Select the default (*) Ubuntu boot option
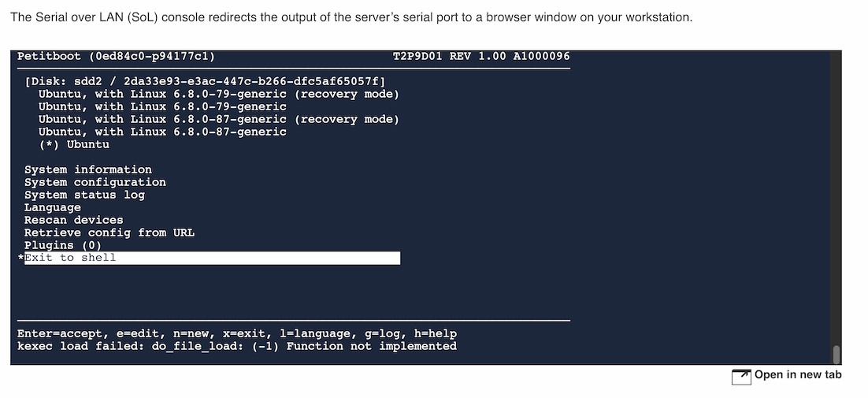Image resolution: width=868 pixels, height=398 pixels. (74, 144)
